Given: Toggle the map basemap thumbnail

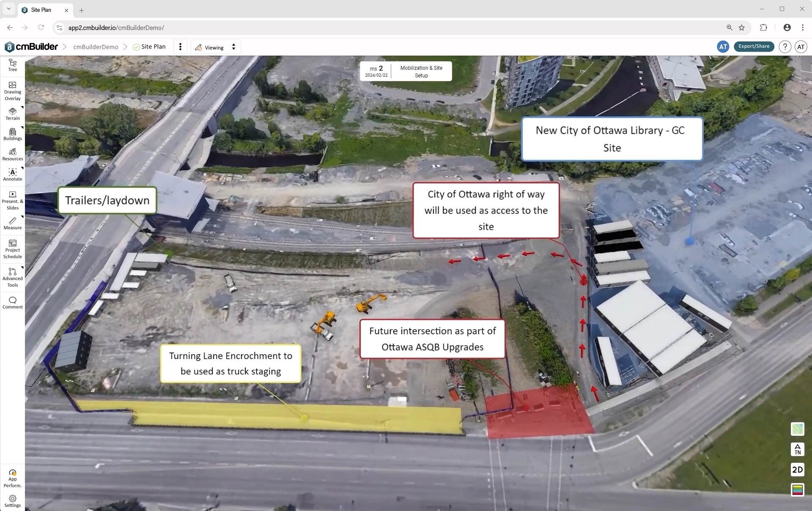Looking at the screenshot, I should [x=797, y=429].
